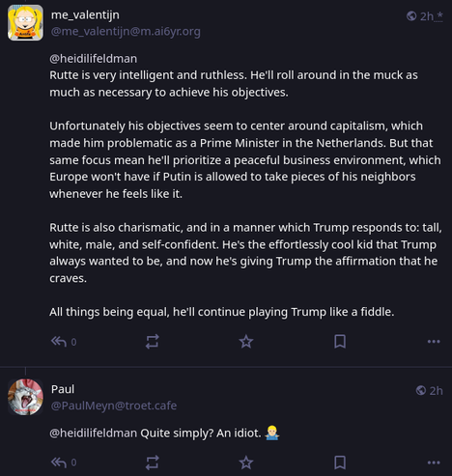Bookmark me_valentijn's post

(340, 342)
